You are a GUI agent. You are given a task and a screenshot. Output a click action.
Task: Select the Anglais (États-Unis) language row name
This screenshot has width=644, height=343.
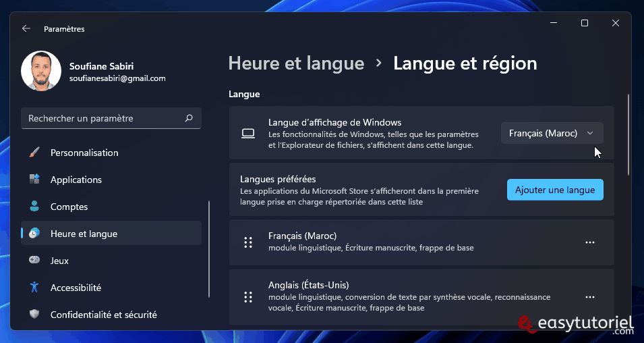[x=308, y=285]
